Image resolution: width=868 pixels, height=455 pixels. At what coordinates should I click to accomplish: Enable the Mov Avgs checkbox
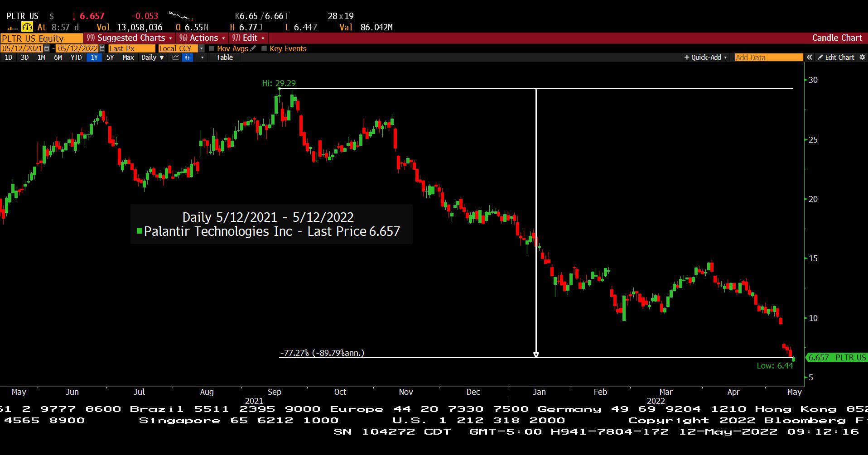pyautogui.click(x=212, y=48)
